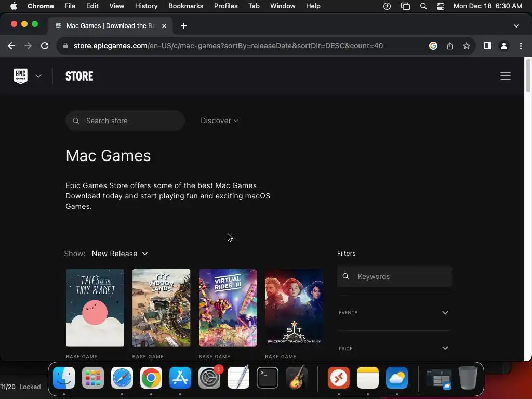Click the Keywords filter field
The height and width of the screenshot is (399, 532).
[394, 276]
